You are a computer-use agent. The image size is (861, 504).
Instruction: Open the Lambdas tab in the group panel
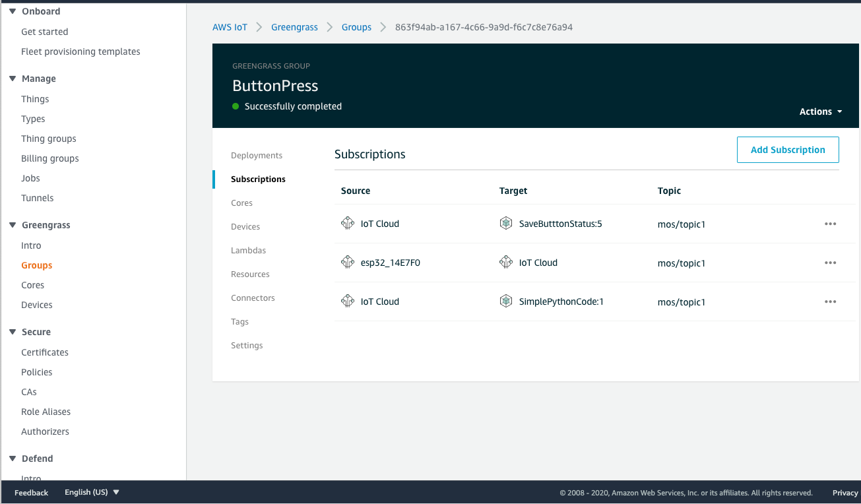point(249,250)
